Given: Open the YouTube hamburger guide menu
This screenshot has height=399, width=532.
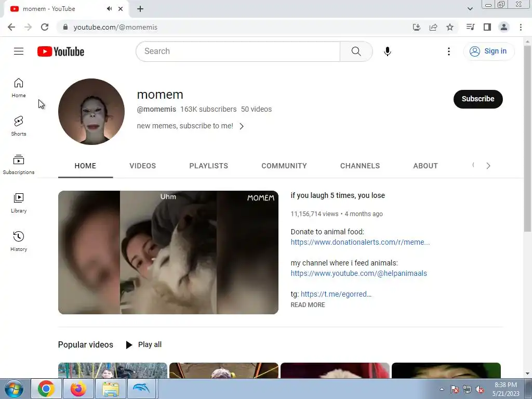Looking at the screenshot, I should pyautogui.click(x=19, y=51).
